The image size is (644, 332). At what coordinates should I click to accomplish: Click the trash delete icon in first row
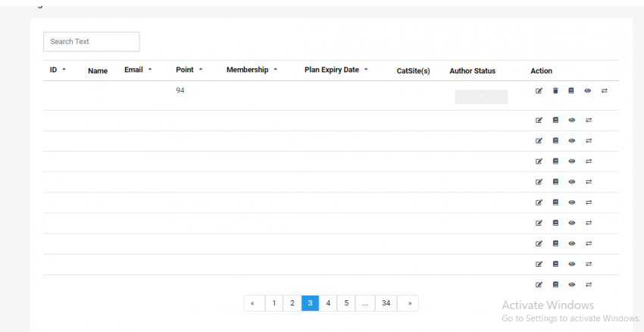click(x=555, y=91)
